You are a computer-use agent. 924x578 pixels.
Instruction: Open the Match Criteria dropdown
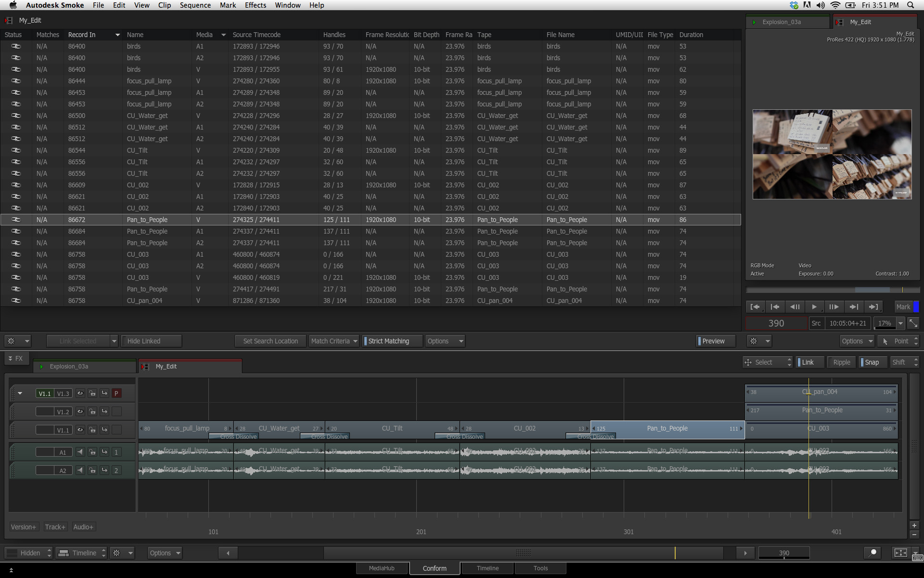334,341
